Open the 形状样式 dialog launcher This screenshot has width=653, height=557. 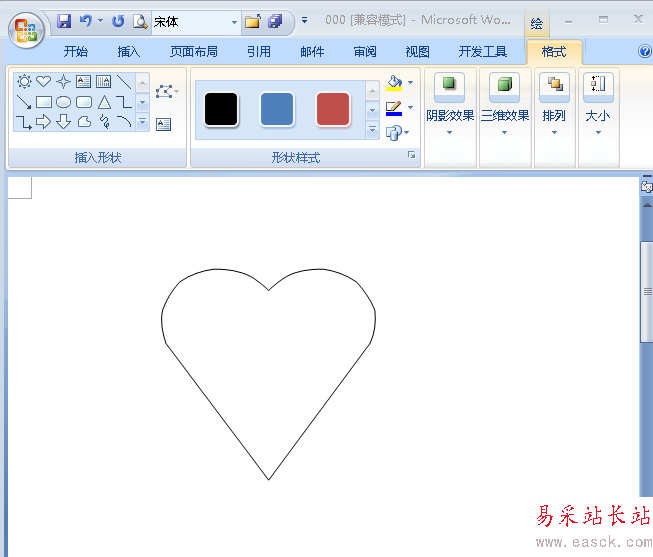coord(411,155)
